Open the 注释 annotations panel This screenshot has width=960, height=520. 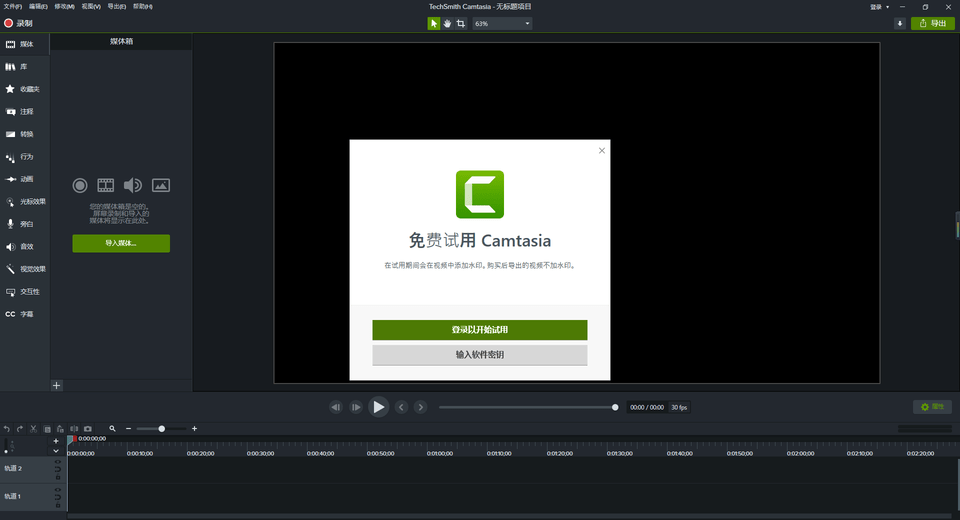(x=25, y=111)
